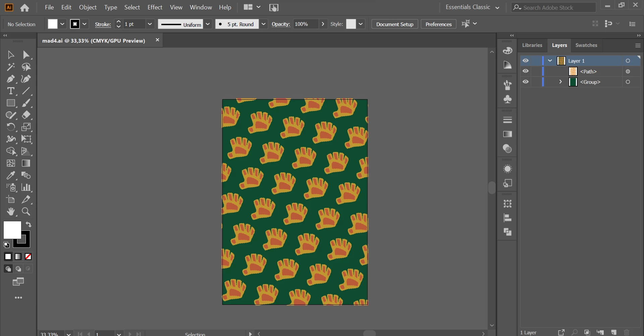Select the Rectangle tool
This screenshot has width=644, height=336.
[x=11, y=103]
